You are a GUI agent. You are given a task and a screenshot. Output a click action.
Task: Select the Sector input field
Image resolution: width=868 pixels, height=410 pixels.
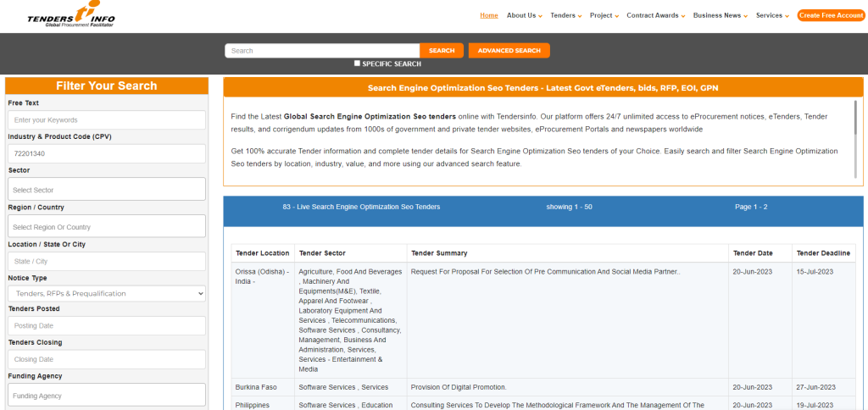107,190
